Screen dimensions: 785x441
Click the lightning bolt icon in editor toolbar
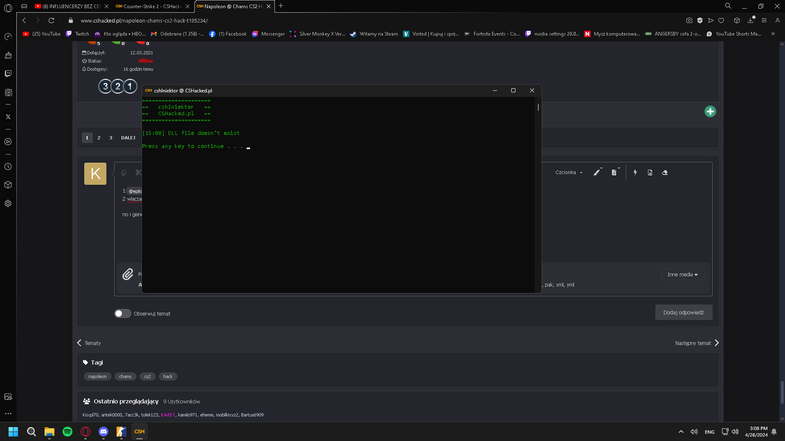(x=635, y=173)
